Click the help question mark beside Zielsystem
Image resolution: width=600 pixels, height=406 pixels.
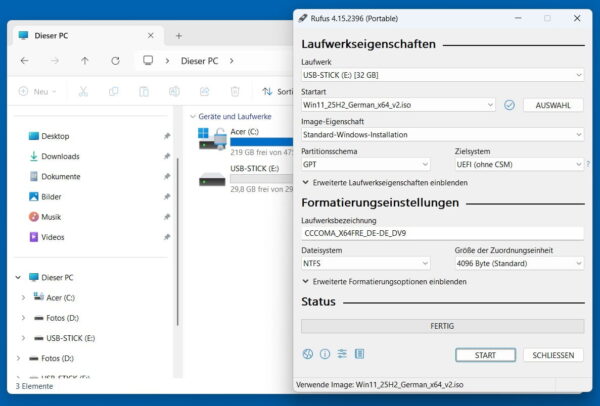pos(588,164)
